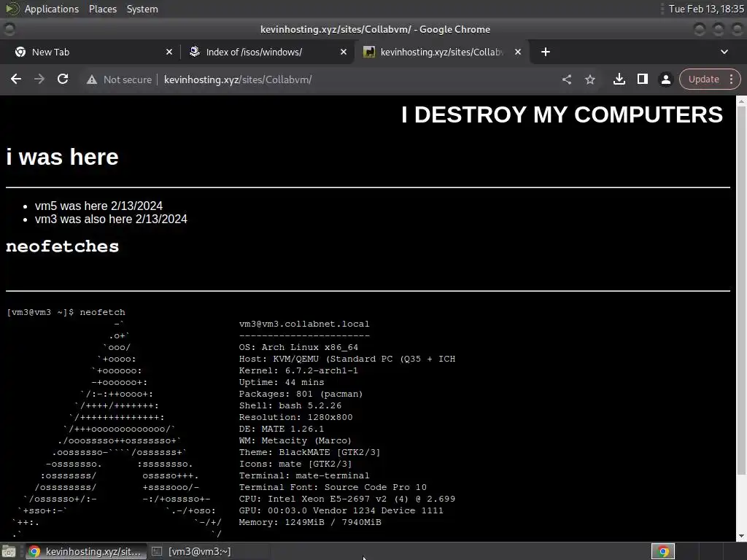Click 'Icons: mate [GTK2/3]' line

(x=295, y=464)
